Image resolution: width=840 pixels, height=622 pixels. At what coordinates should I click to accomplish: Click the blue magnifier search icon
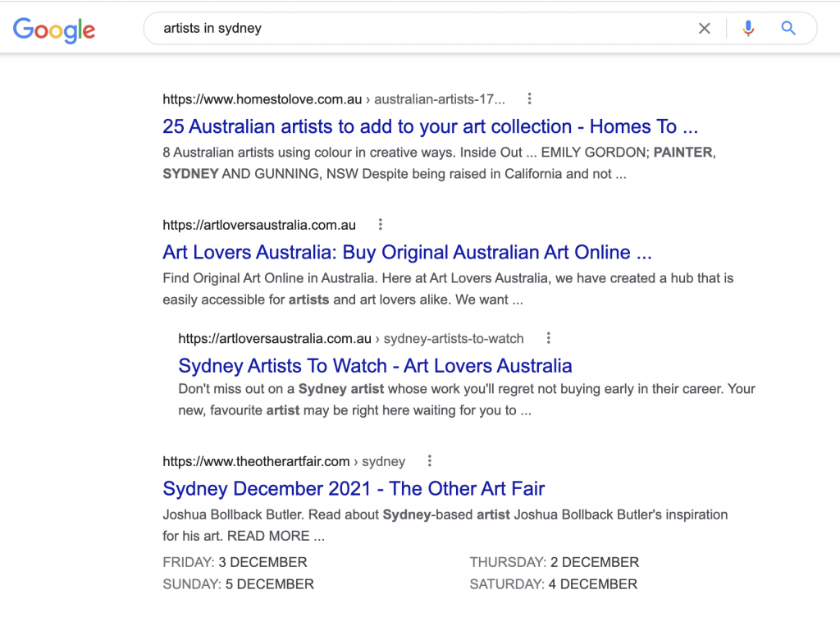[x=788, y=28]
